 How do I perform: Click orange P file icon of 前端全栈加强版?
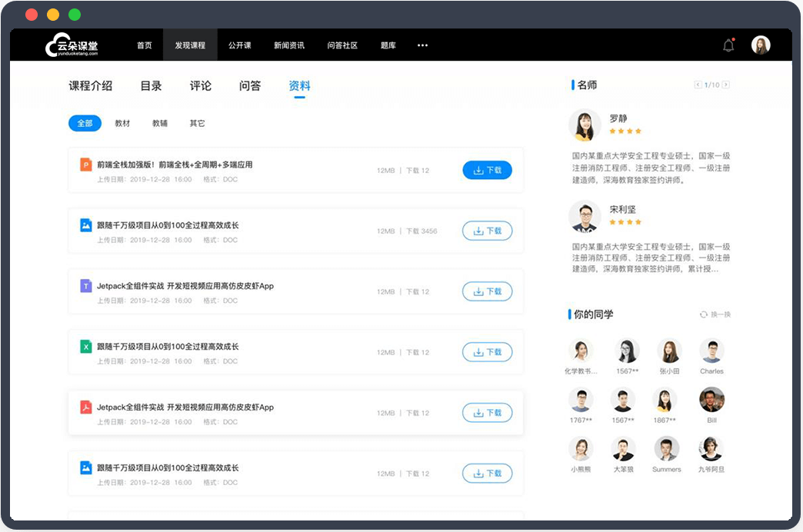86,165
